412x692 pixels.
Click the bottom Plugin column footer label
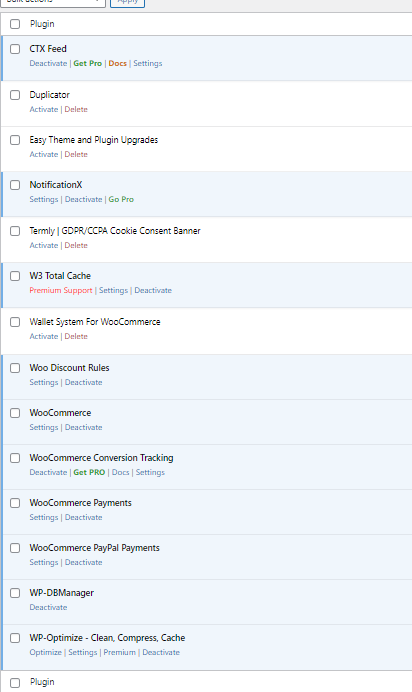click(x=42, y=682)
